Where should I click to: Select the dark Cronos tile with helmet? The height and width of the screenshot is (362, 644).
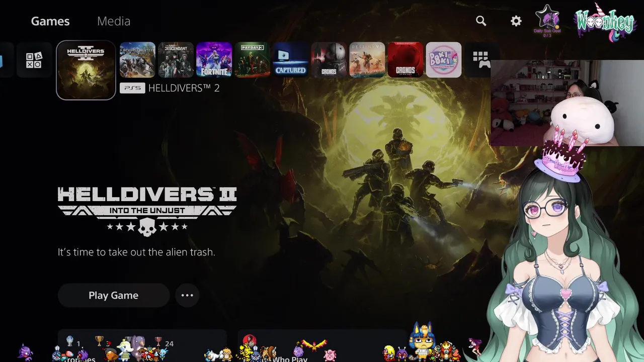(x=329, y=60)
